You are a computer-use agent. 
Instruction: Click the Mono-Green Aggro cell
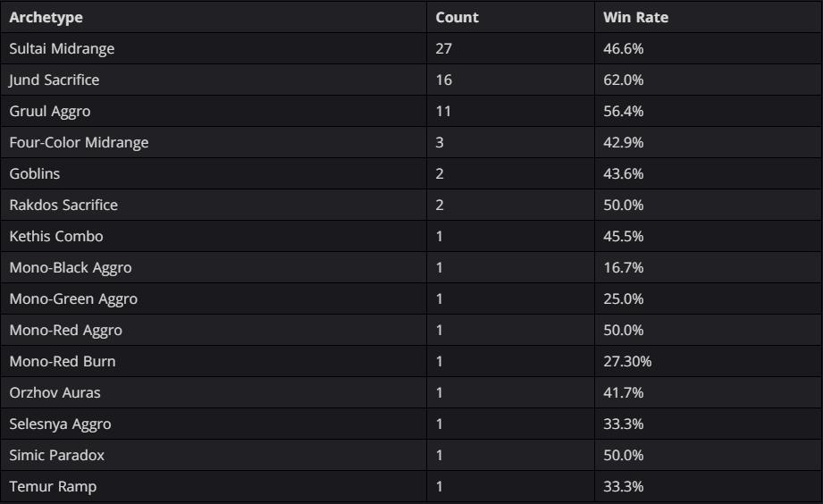point(214,298)
